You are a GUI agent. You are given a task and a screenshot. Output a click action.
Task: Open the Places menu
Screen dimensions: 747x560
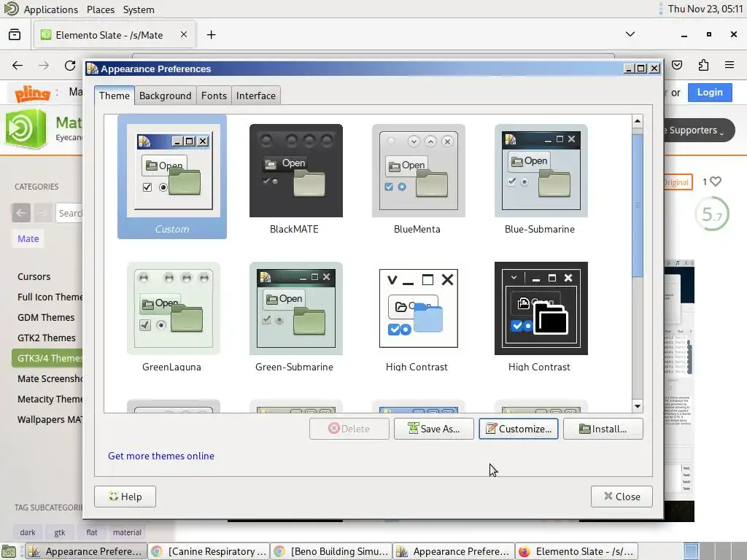click(x=101, y=9)
